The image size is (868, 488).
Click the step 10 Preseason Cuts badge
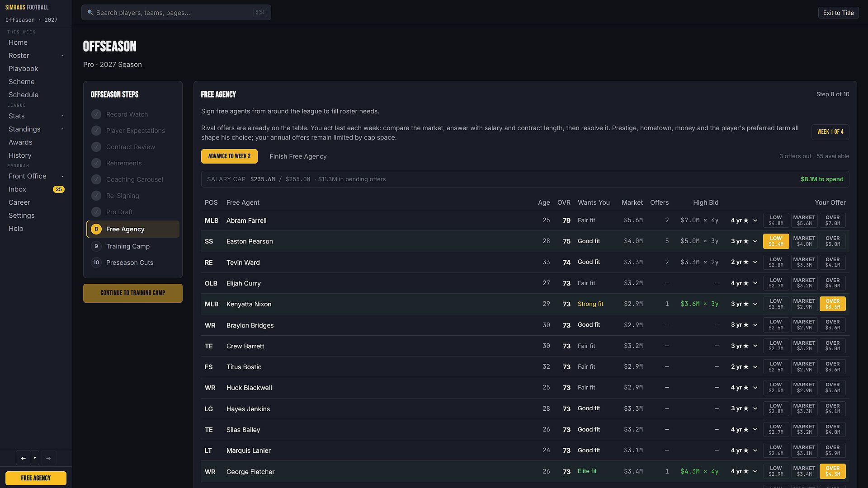96,263
